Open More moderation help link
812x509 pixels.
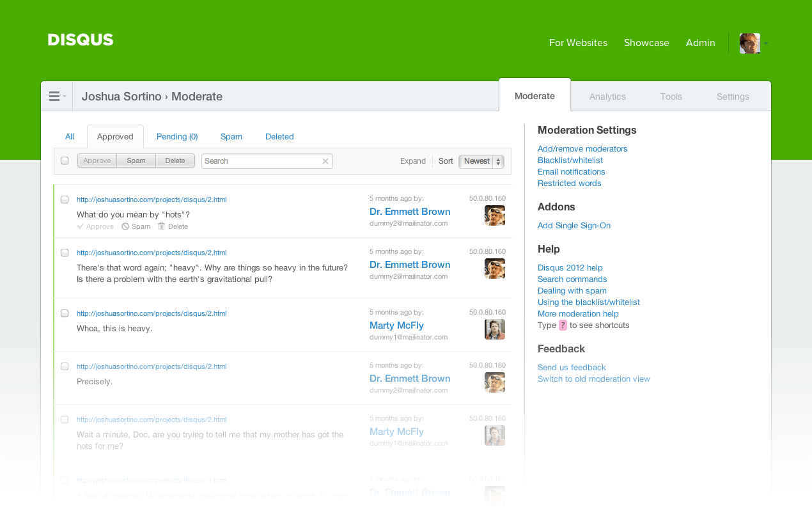coord(578,314)
